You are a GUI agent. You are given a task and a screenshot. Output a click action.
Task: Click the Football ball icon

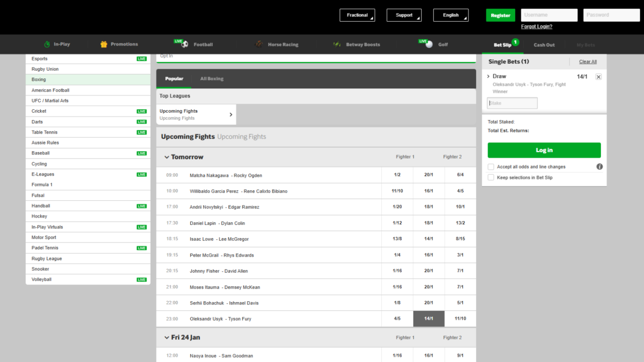tap(184, 44)
